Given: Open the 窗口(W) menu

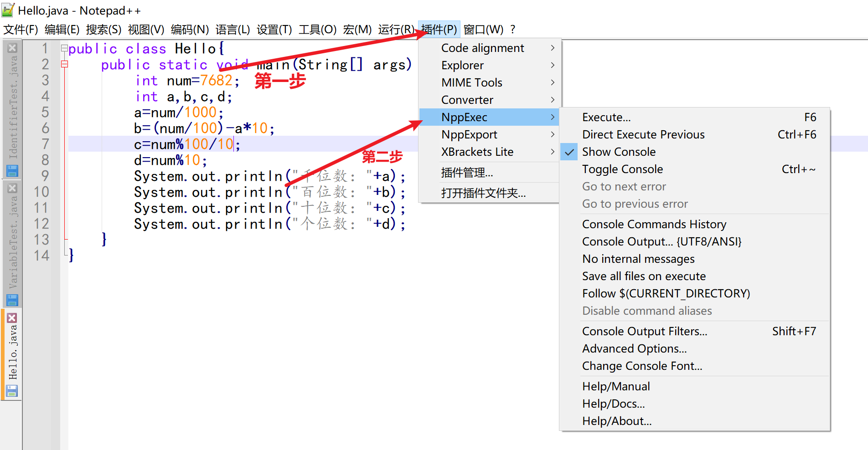Looking at the screenshot, I should (483, 30).
